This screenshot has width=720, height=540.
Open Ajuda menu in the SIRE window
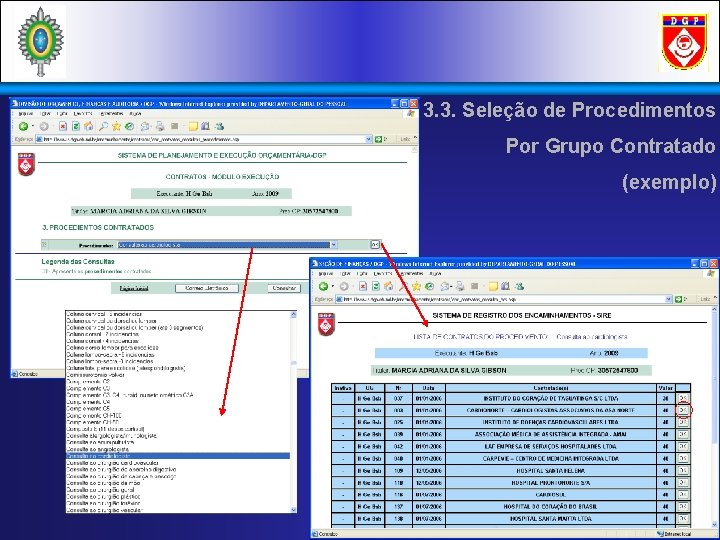(435, 274)
